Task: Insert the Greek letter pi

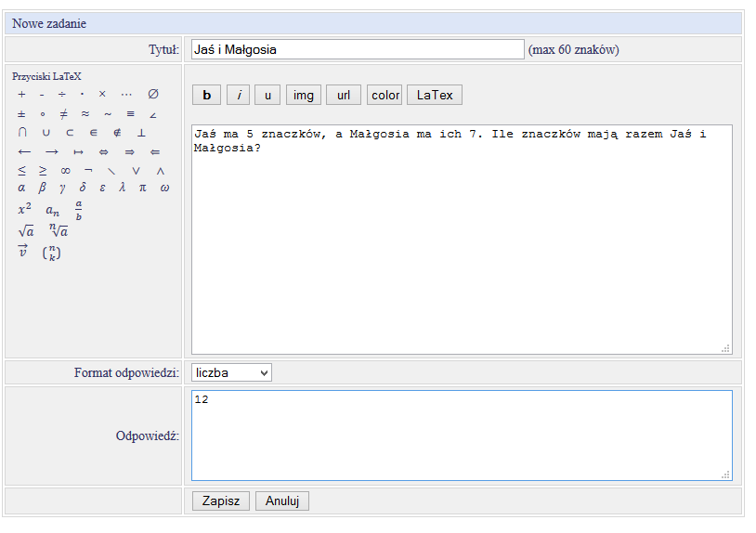Action: [142, 188]
